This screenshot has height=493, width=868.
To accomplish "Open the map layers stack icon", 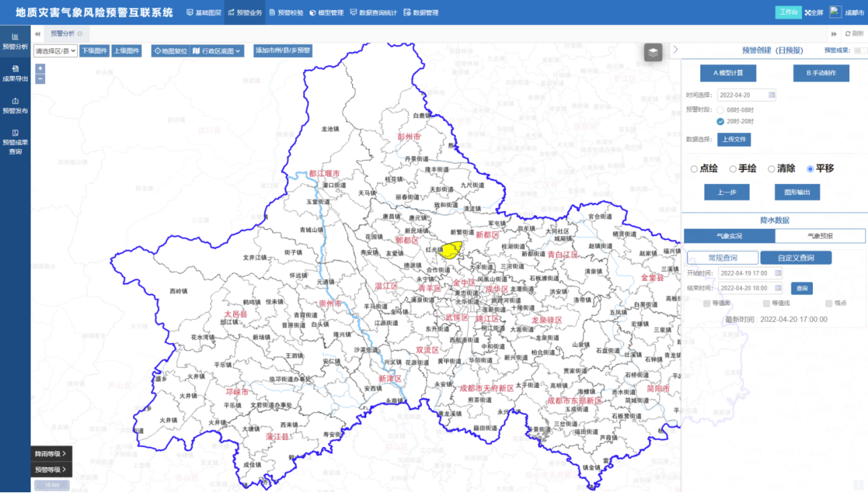I will pyautogui.click(x=653, y=52).
